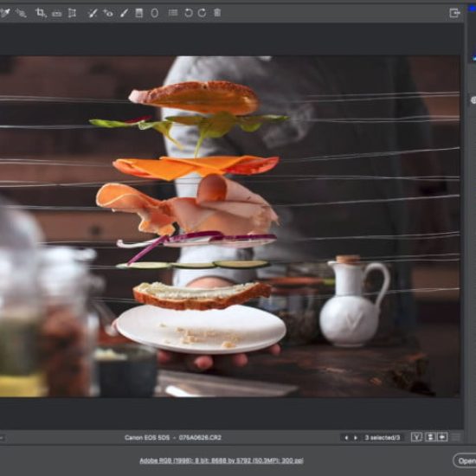476x476 pixels.
Task: Select the Graduated Filter tool
Action: [139, 13]
